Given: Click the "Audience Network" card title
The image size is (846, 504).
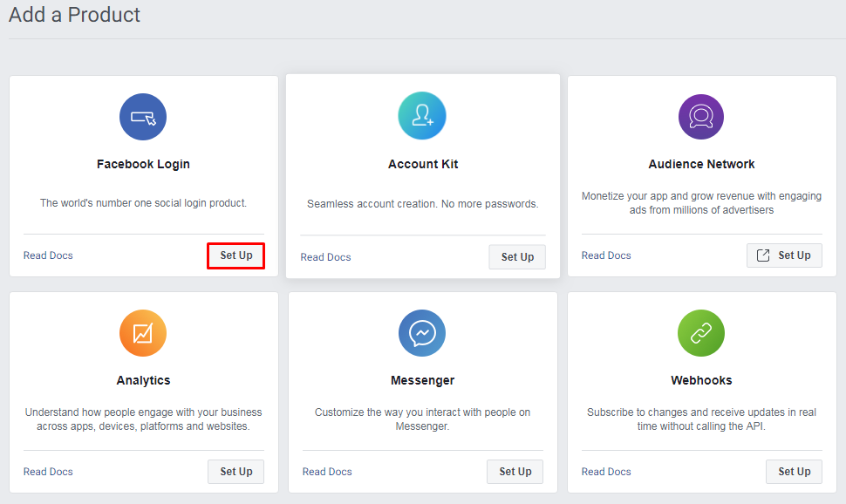Looking at the screenshot, I should 701,164.
